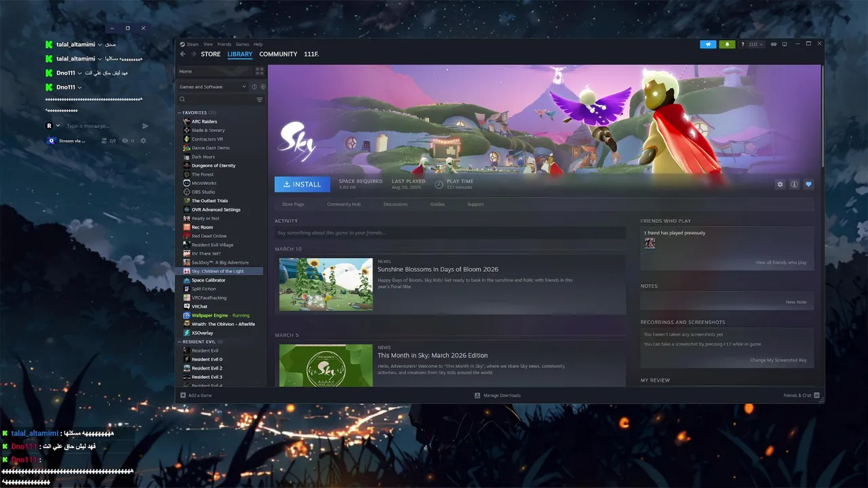
Task: Click the Wallpaper Engine icon in library
Action: click(x=186, y=315)
